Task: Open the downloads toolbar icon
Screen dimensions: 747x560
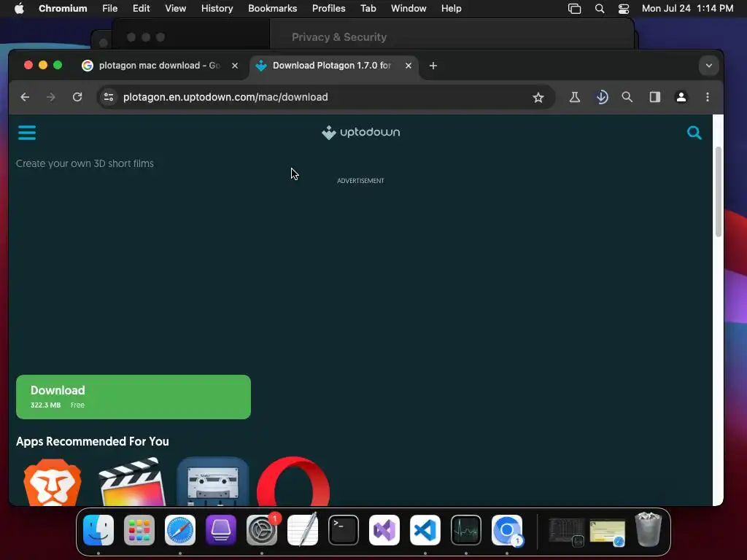Action: point(602,97)
